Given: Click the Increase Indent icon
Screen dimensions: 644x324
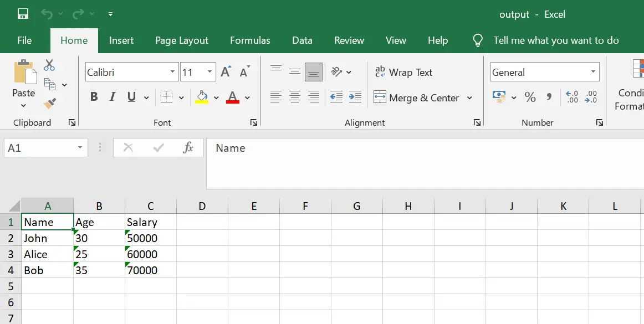Looking at the screenshot, I should (x=355, y=97).
